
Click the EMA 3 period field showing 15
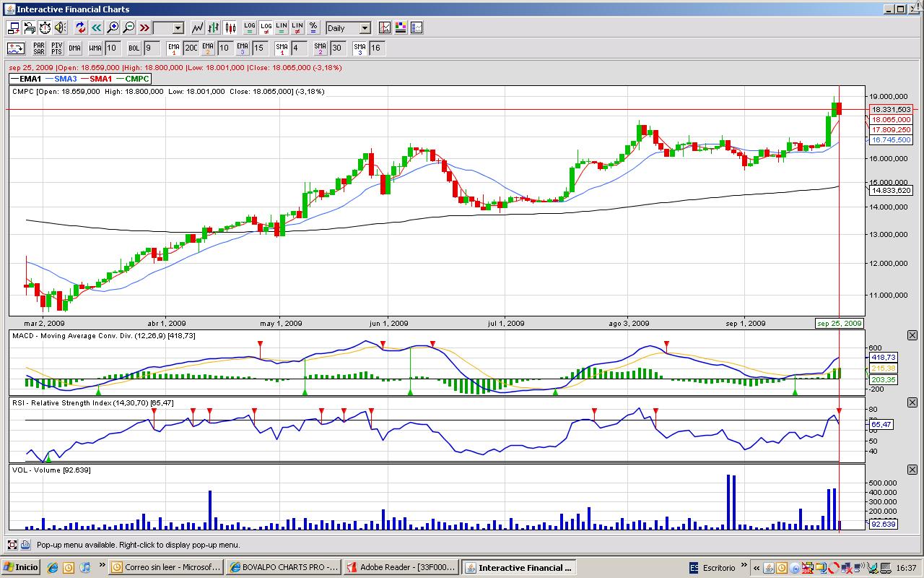coord(260,48)
